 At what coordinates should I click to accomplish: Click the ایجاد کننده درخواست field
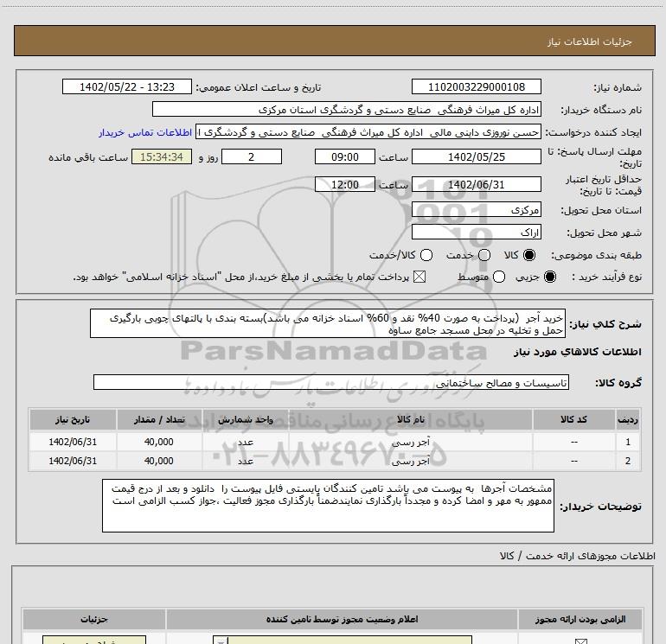368,132
